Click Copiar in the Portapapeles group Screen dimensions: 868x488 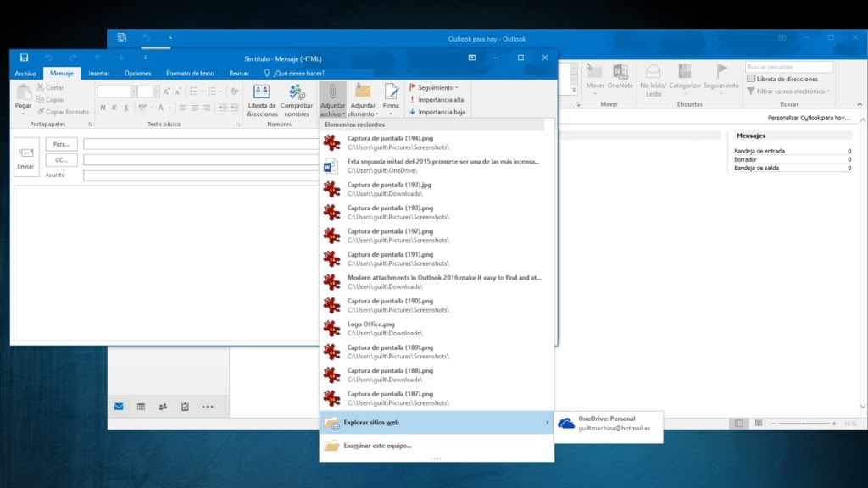pos(50,100)
